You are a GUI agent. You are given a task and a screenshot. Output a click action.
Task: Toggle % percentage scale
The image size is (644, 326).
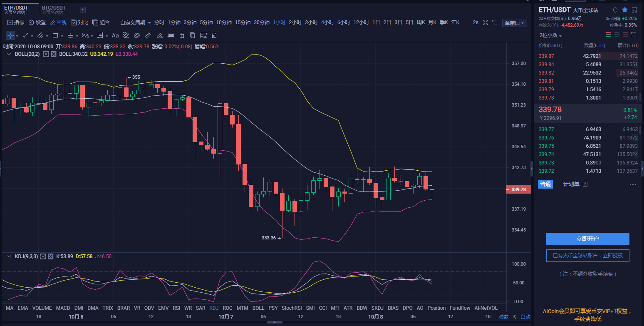pyautogui.click(x=514, y=317)
